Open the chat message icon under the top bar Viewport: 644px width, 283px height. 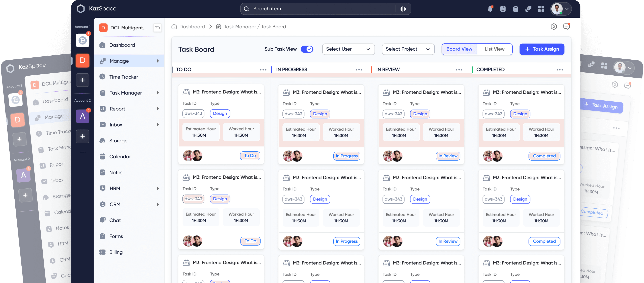point(567,26)
